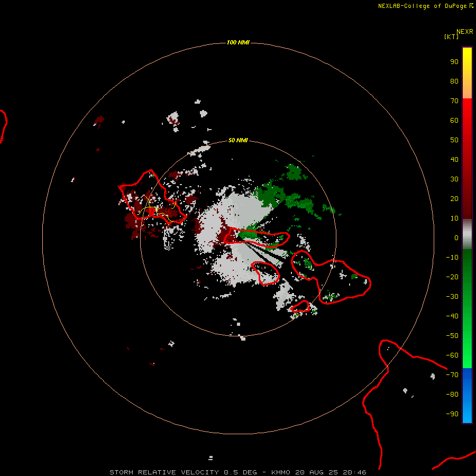Click the 30 value on the velocity scale
The image size is (476, 476).
454,179
